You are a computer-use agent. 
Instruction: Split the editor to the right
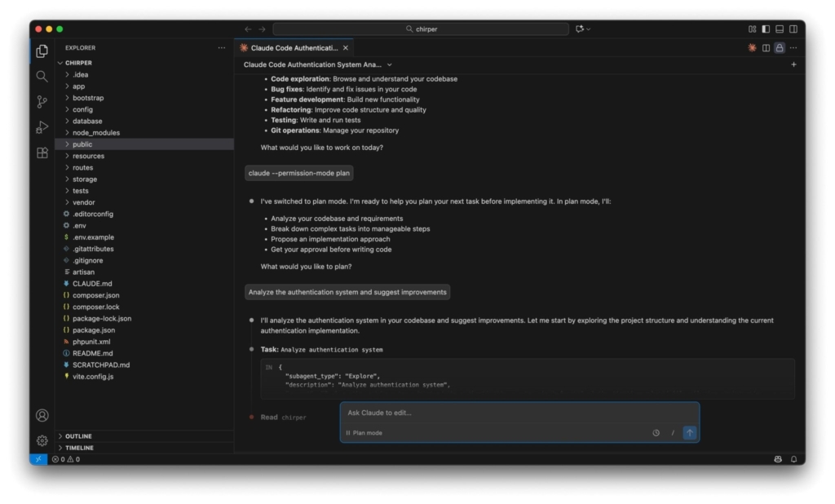tap(766, 48)
